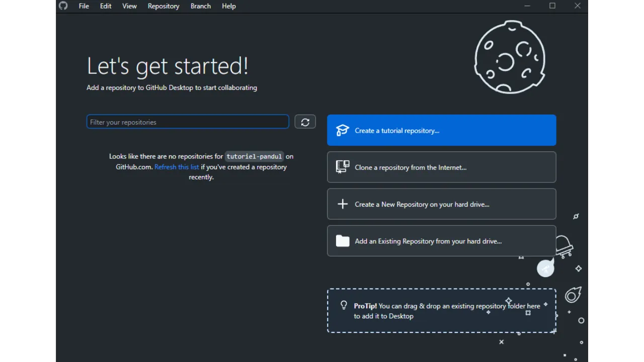Open the Repository menu

pyautogui.click(x=164, y=6)
